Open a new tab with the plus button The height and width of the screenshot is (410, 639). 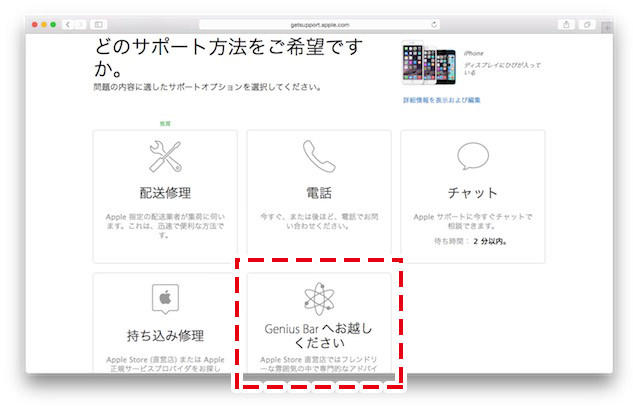(x=607, y=28)
